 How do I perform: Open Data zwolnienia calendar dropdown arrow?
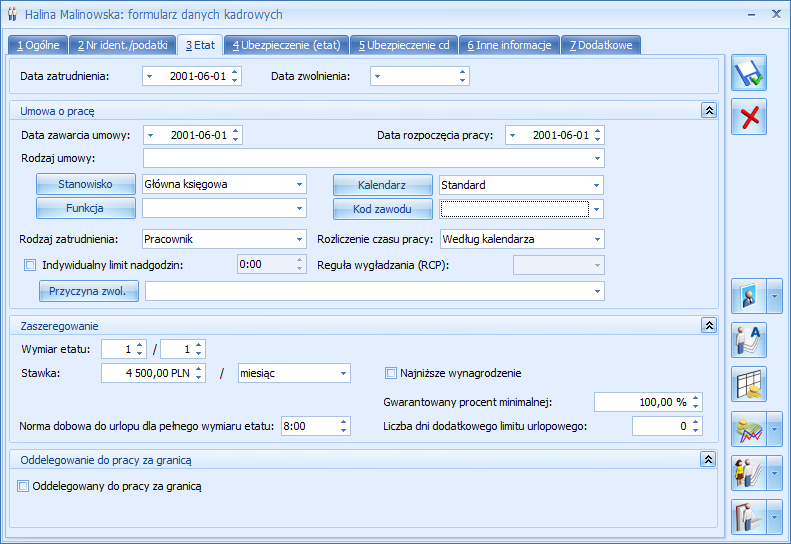377,77
